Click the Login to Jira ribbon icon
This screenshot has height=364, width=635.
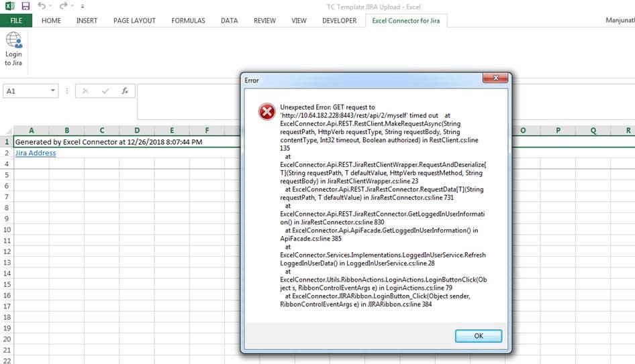coord(13,50)
